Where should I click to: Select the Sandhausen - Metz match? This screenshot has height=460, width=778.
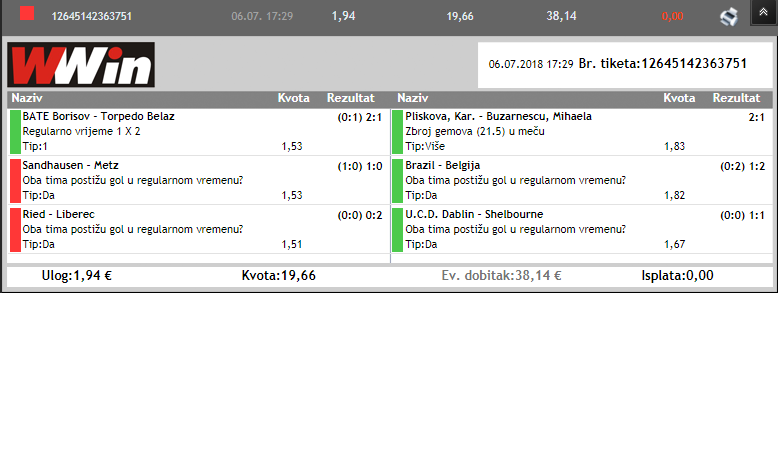pyautogui.click(x=70, y=165)
